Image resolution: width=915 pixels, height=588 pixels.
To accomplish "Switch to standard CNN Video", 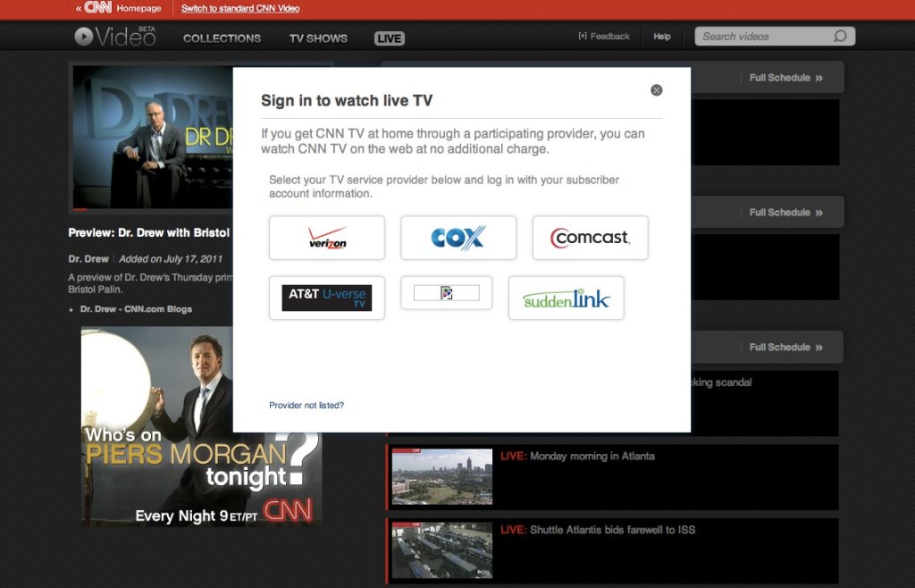I will coord(240,8).
